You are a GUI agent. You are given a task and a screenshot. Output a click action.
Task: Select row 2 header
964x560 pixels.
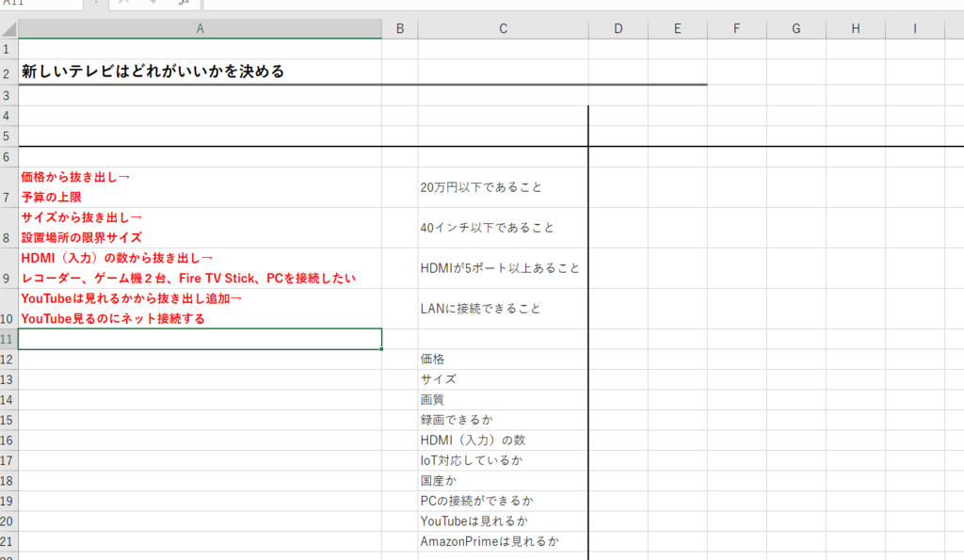coord(8,72)
